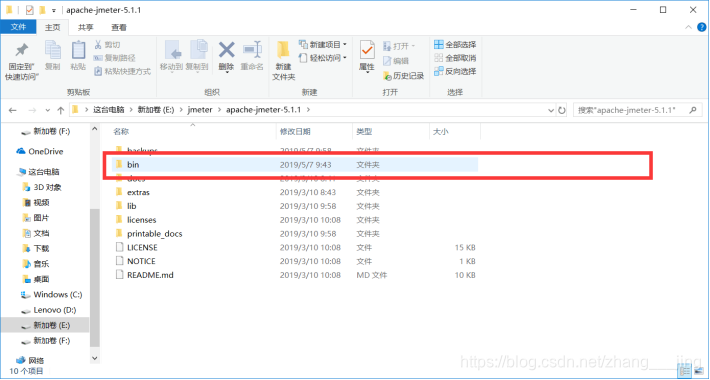Image resolution: width=710 pixels, height=380 pixels.
Task: Select the licenses folder
Action: point(295,220)
